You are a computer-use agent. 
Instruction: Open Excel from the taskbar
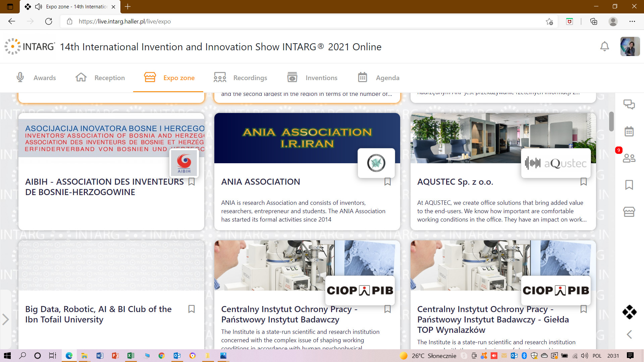tap(130, 356)
